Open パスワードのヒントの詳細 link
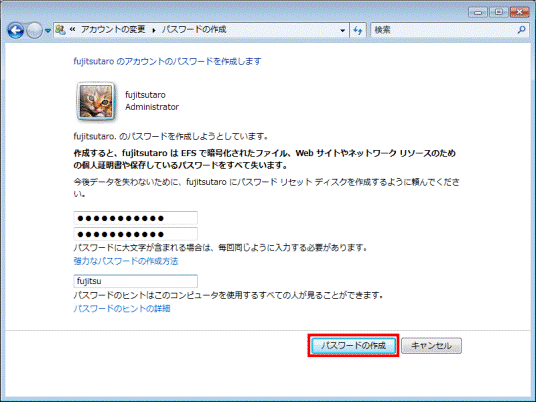This screenshot has height=402, width=536. click(122, 309)
